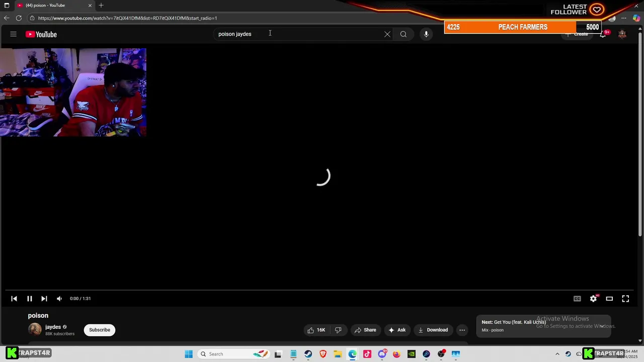Open Firefox from the taskbar
The width and height of the screenshot is (644, 362).
(396, 354)
